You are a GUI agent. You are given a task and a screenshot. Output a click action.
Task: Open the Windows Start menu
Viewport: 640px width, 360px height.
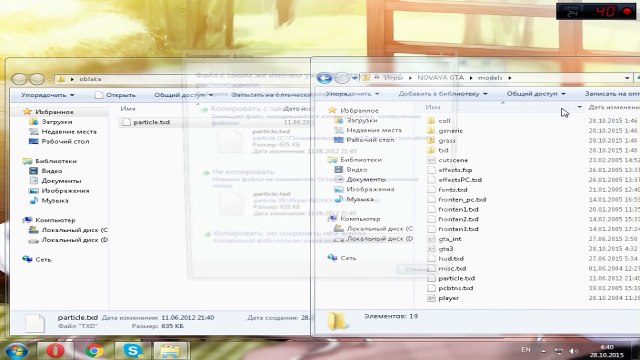(16, 351)
